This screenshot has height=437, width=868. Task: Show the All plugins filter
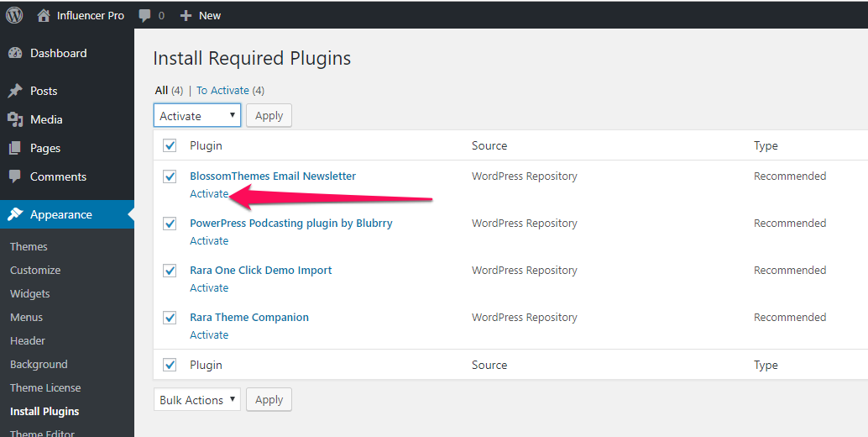pyautogui.click(x=161, y=90)
